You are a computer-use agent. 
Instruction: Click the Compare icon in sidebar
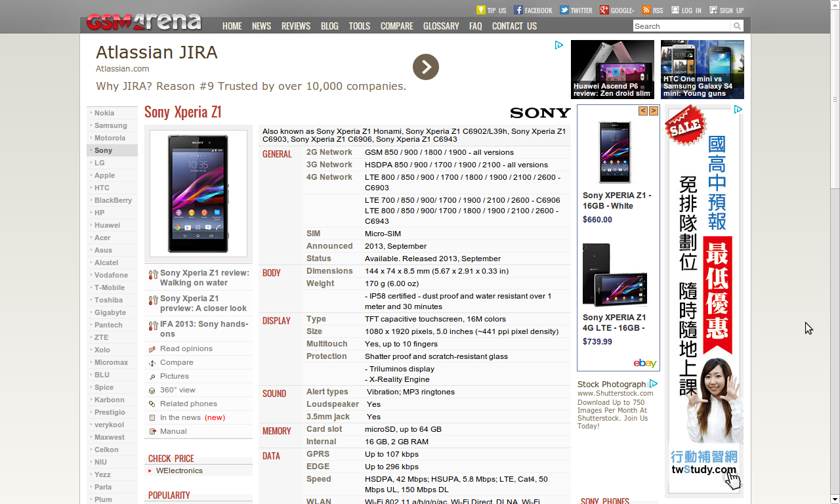point(152,363)
